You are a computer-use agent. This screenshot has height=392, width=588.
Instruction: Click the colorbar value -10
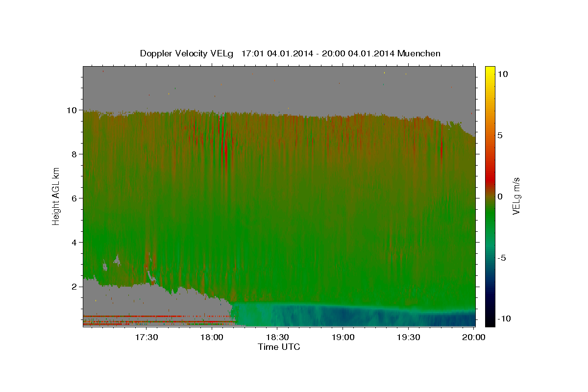(504, 319)
